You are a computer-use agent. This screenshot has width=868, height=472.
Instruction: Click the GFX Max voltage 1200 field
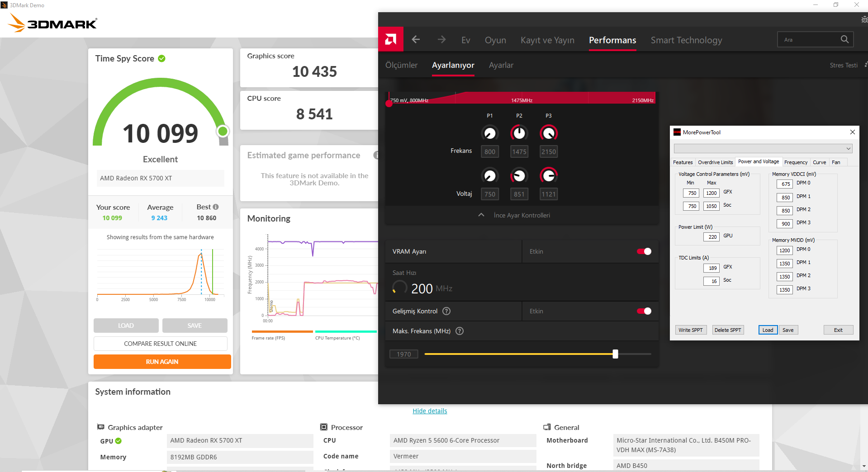711,193
